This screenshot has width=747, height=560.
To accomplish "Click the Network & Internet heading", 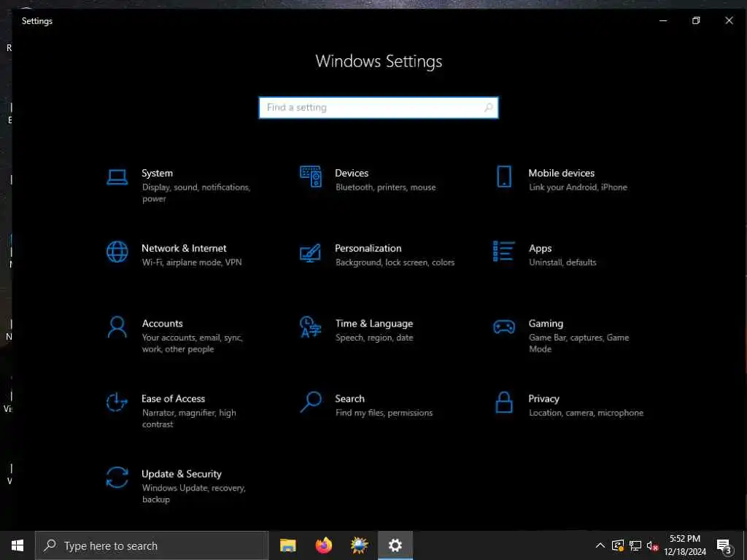I will (184, 248).
